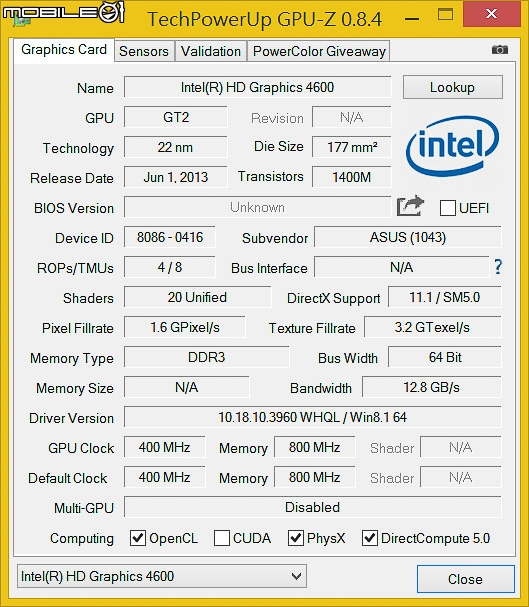Click the Bus Interface question mark

pyautogui.click(x=498, y=267)
